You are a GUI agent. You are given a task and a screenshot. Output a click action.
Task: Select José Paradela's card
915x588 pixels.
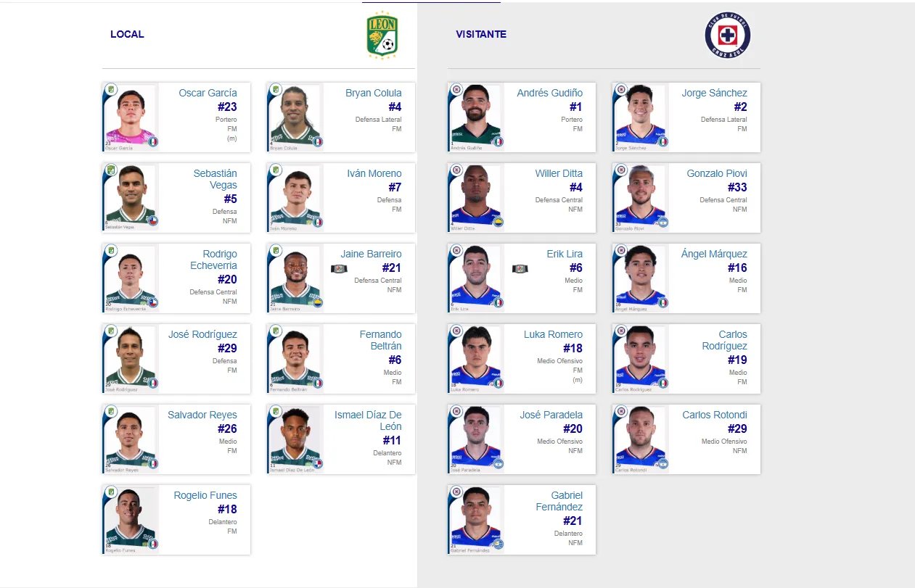coord(520,439)
